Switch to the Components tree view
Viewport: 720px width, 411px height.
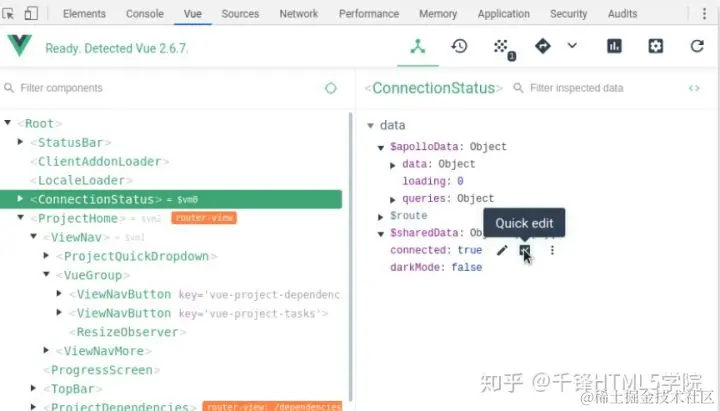(418, 46)
